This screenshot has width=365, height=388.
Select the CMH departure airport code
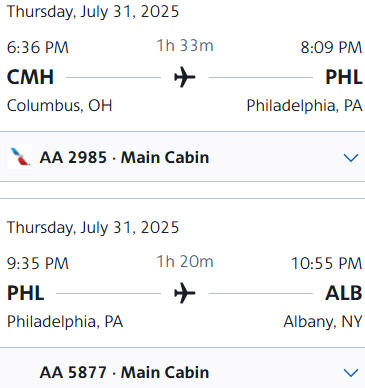tap(30, 77)
